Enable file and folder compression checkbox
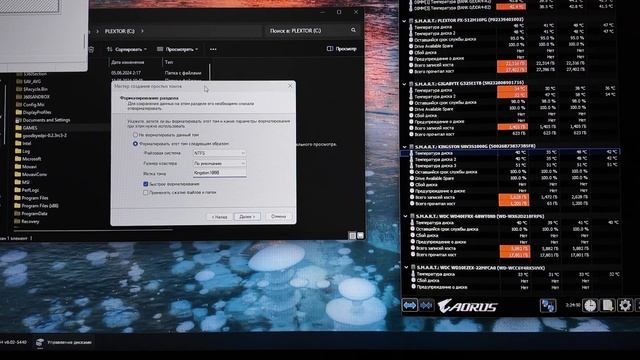Image resolution: width=640 pixels, height=360 pixels. tap(146, 192)
